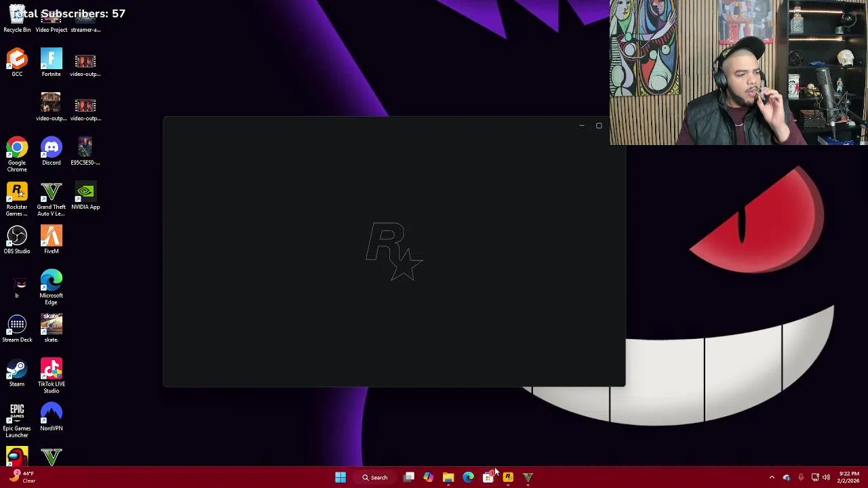Select the E95C5E50-... file on the desktop
The width and height of the screenshot is (868, 488).
click(x=85, y=151)
